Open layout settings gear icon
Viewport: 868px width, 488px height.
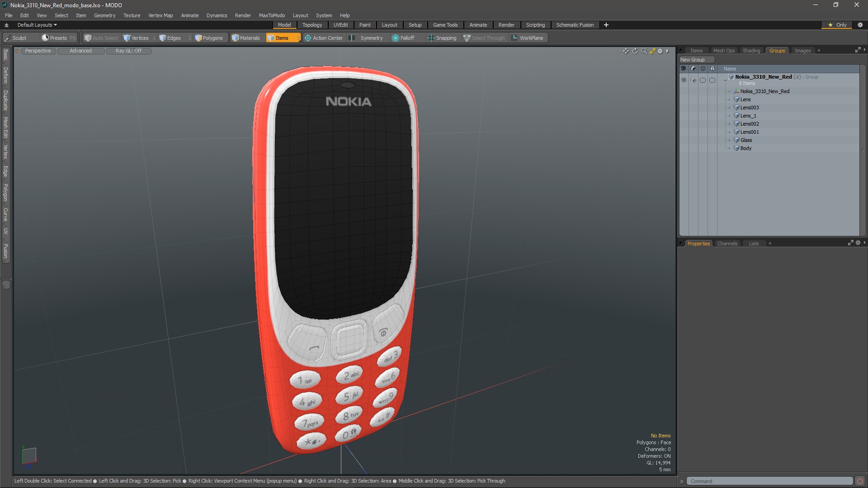[x=860, y=25]
